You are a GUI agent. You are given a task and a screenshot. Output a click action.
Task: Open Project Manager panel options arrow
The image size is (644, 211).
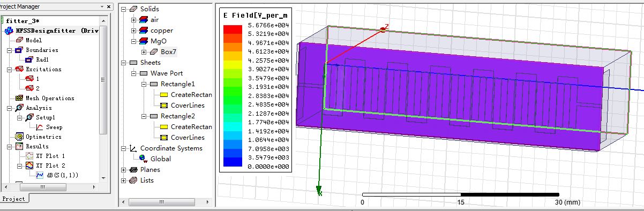[102, 6]
